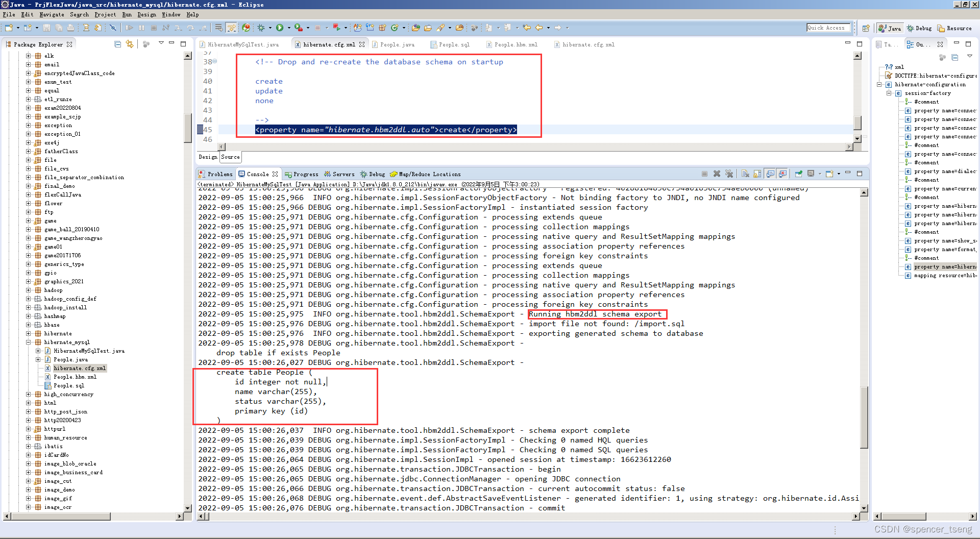Open the Debug launch icon in the toolbar
The image size is (980, 539).
[261, 28]
